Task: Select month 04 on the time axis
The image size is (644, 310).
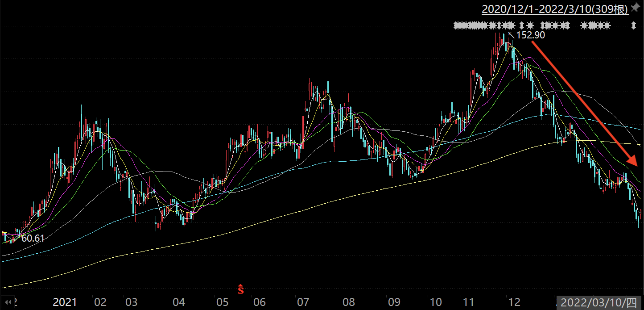Action: (178, 302)
